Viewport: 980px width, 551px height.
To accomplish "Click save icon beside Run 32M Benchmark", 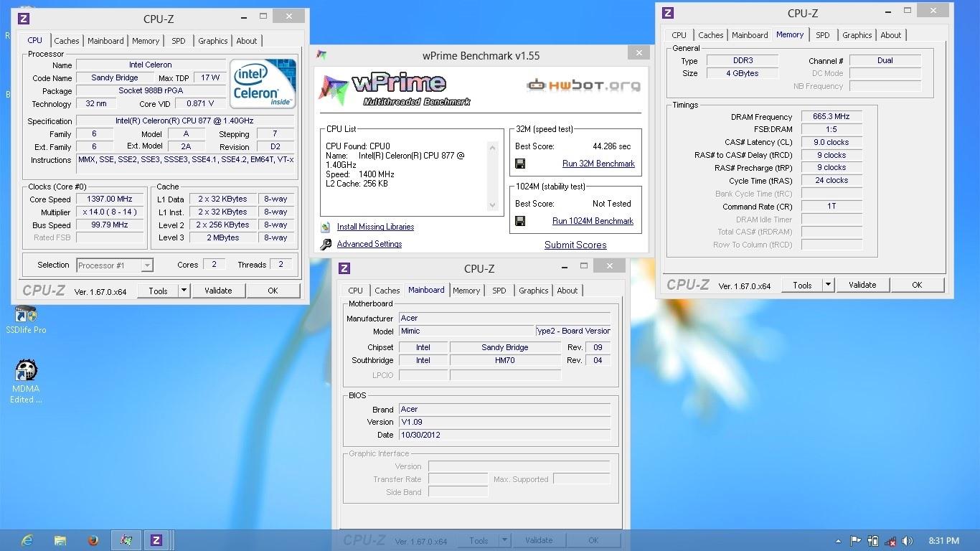I will coord(520,164).
